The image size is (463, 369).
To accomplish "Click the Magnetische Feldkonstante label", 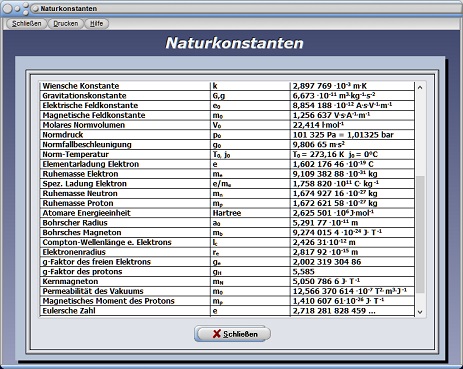I will click(x=94, y=115).
